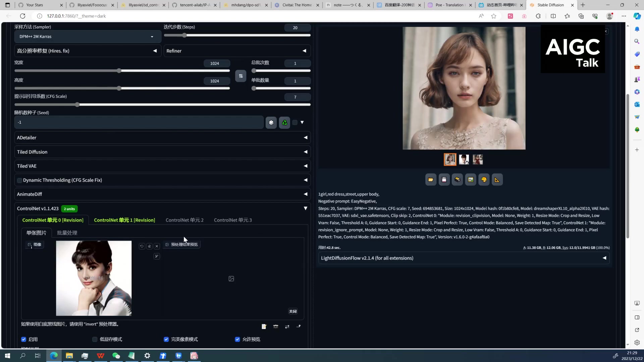Disable 完美像素模式 checkbox

pyautogui.click(x=166, y=339)
